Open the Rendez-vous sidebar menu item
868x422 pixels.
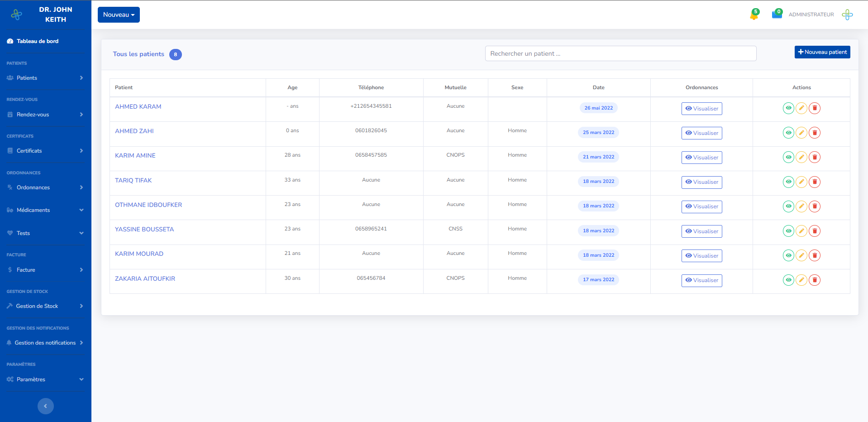(45, 115)
